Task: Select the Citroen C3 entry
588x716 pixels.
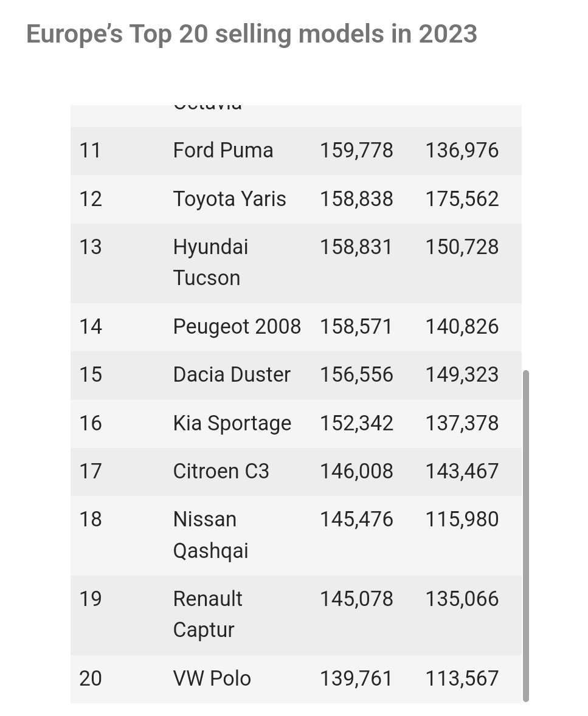Action: (221, 471)
